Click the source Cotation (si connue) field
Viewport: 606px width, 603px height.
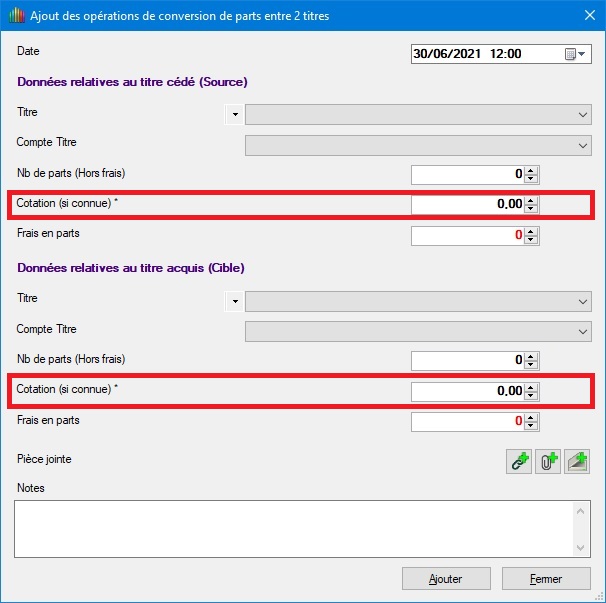tap(467, 205)
